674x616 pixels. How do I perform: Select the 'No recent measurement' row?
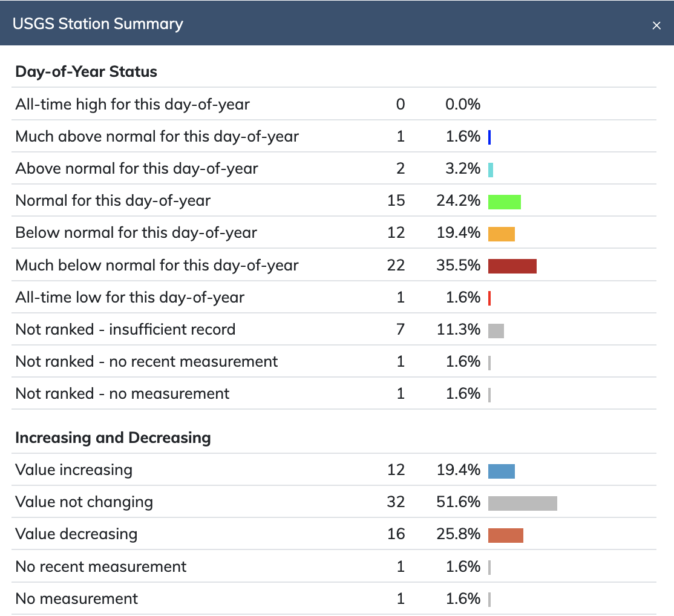coord(101,567)
